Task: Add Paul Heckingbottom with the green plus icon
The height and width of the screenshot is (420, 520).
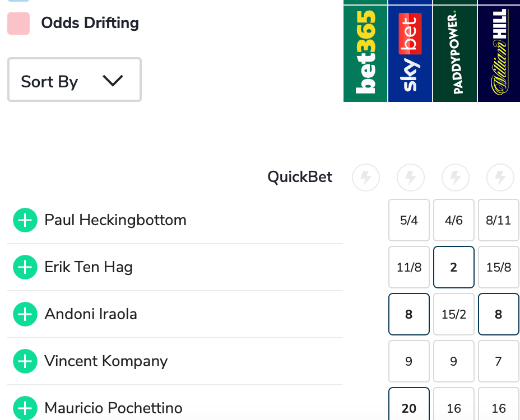Action: coord(25,220)
